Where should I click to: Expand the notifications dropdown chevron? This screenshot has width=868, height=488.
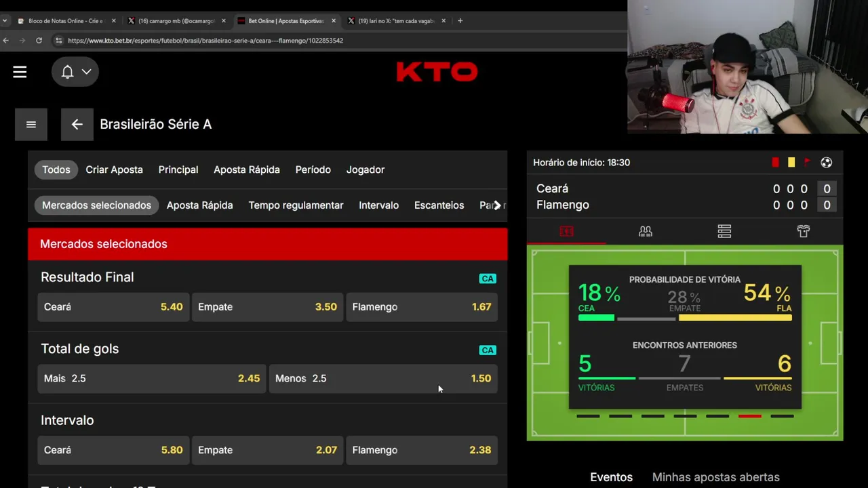coord(86,72)
